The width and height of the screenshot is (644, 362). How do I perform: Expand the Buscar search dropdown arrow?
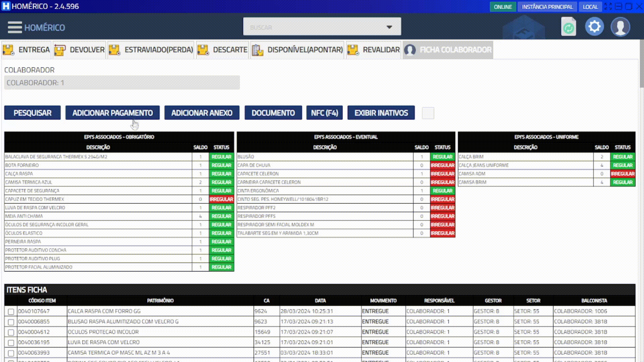(389, 27)
